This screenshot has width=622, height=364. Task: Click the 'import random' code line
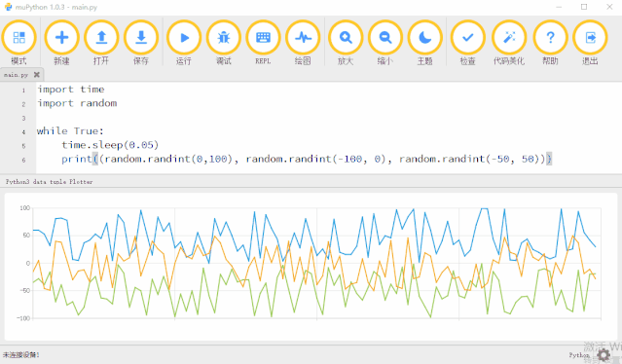77,103
